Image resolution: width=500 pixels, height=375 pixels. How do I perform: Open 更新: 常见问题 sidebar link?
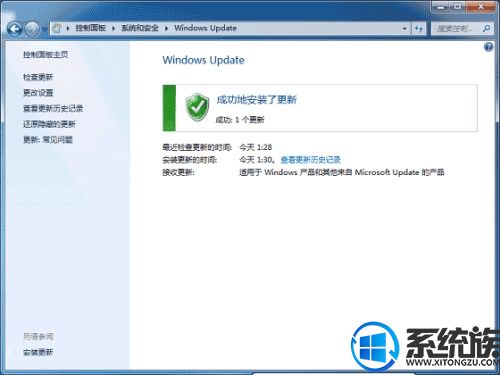(47, 140)
